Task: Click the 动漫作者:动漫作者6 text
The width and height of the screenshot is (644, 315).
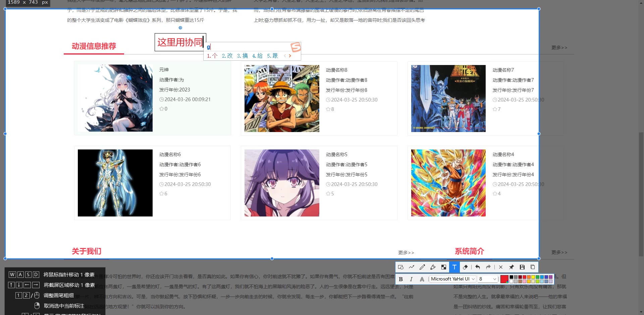Action: pyautogui.click(x=180, y=165)
